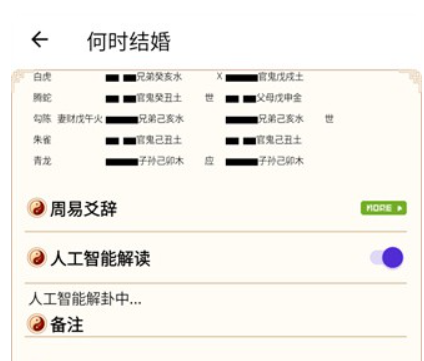The image size is (424, 361).
Task: Open the 备注 notes section
Action: (67, 324)
